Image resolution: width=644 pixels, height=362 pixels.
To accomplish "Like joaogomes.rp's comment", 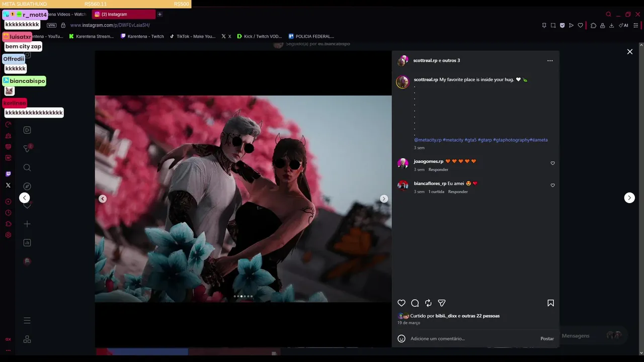I will 552,163.
